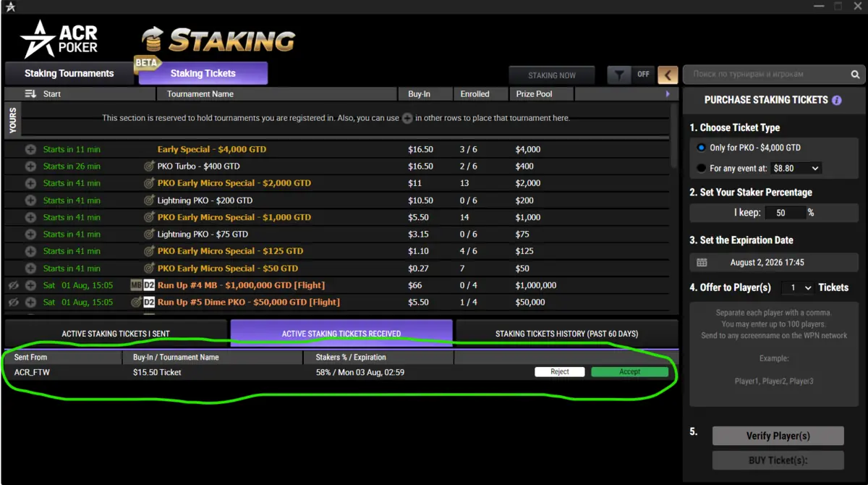This screenshot has width=868, height=485.
Task: Click plus icon for PKO Early Micro $125 GTD
Action: point(30,251)
